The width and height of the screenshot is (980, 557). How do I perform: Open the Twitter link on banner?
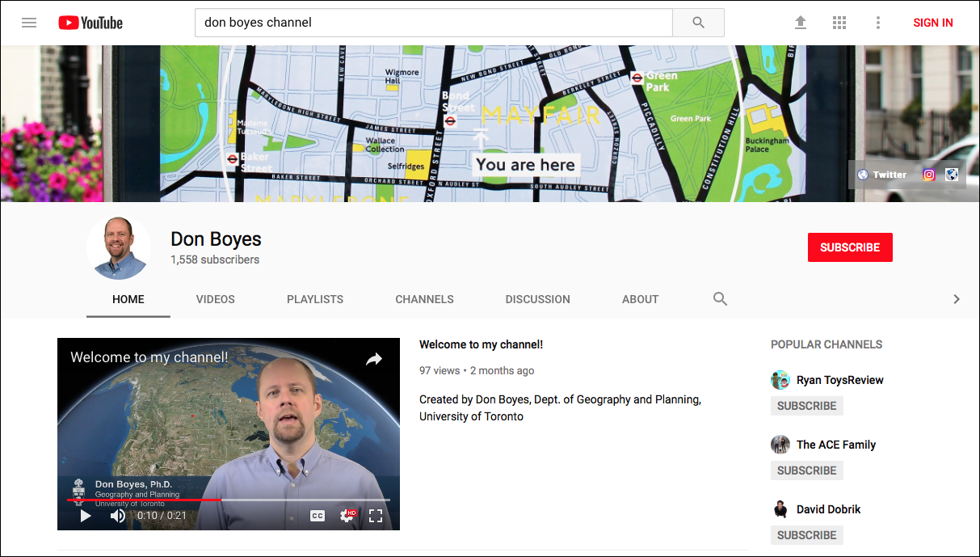pos(882,175)
